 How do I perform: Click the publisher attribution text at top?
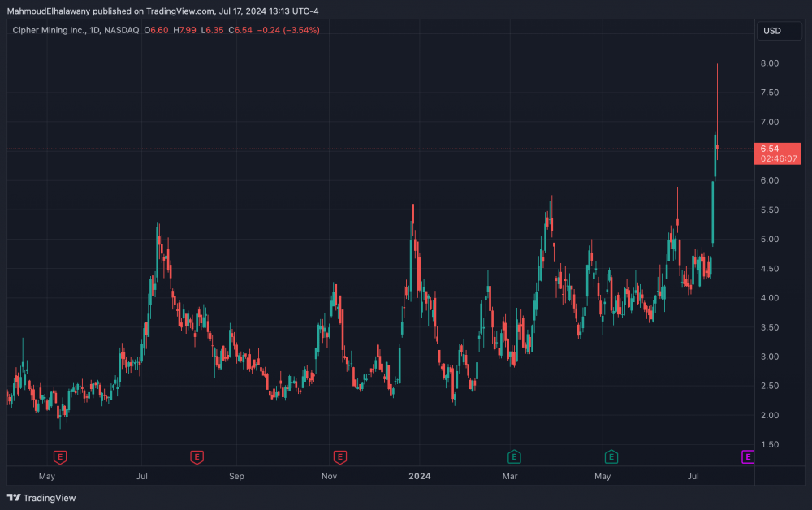pyautogui.click(x=162, y=11)
